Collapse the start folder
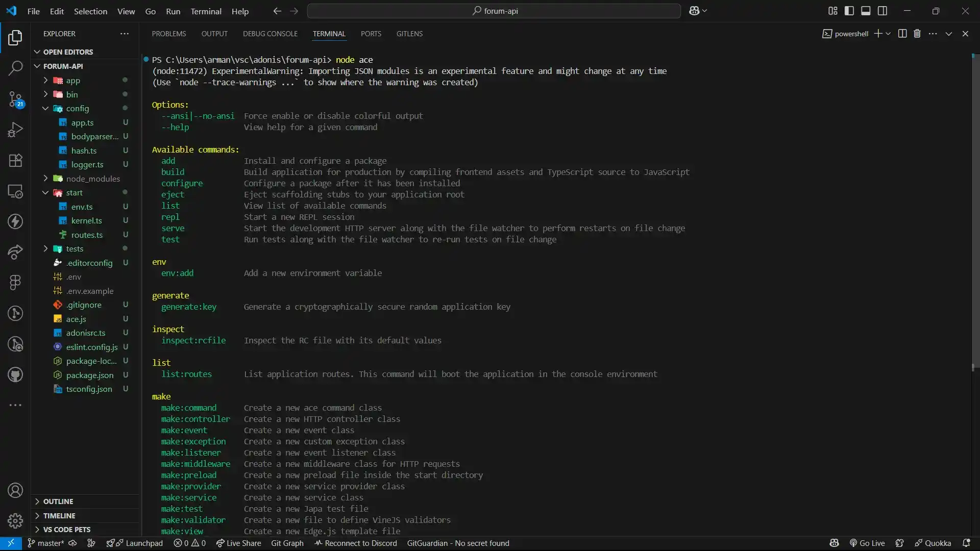Screen dimensions: 980x551 [x=85, y=192]
